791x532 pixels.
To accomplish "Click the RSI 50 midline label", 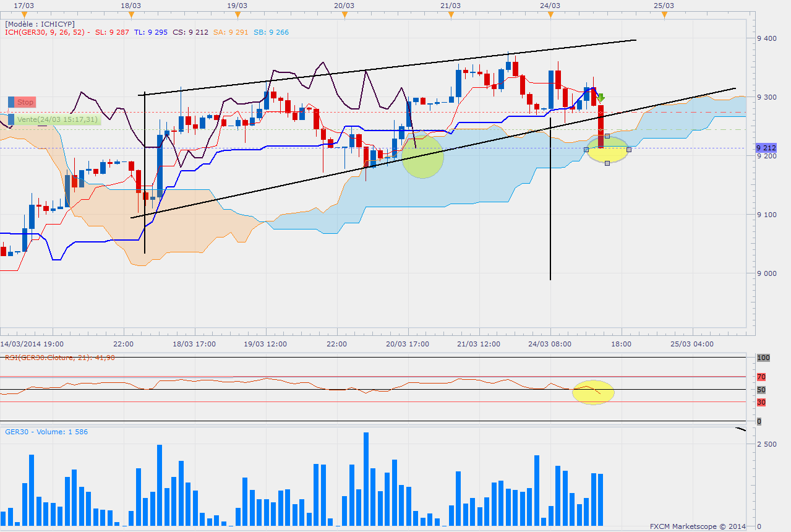I will click(x=761, y=390).
